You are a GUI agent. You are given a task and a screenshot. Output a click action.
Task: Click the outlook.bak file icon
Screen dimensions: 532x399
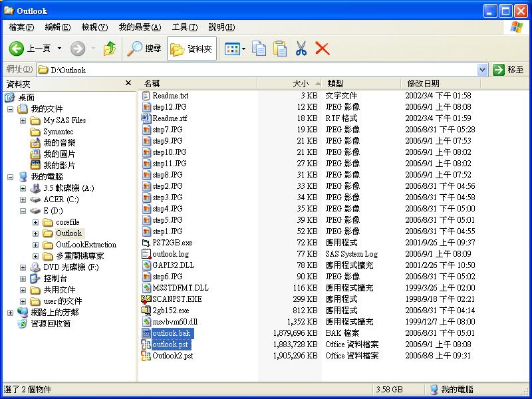point(146,333)
